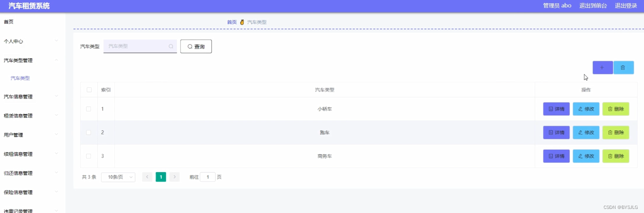The width and height of the screenshot is (644, 213).
Task: Click the search magnifier icon in 汽车类型 field
Action: (171, 46)
